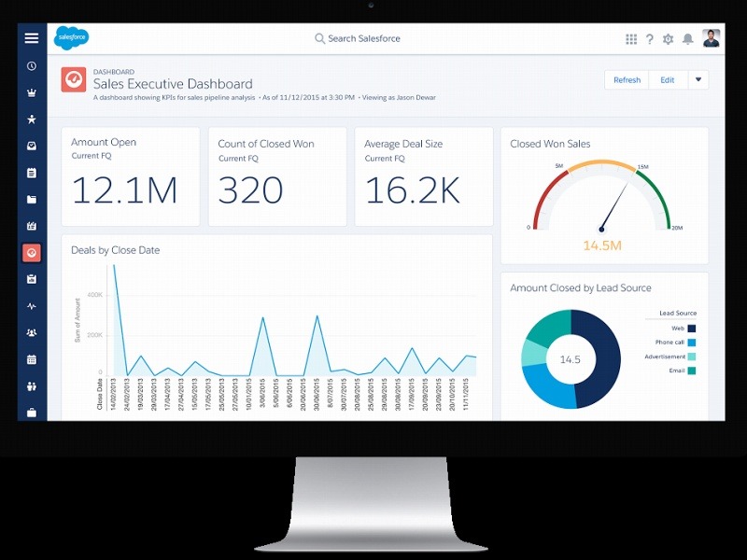Refresh the dashboard

627,80
